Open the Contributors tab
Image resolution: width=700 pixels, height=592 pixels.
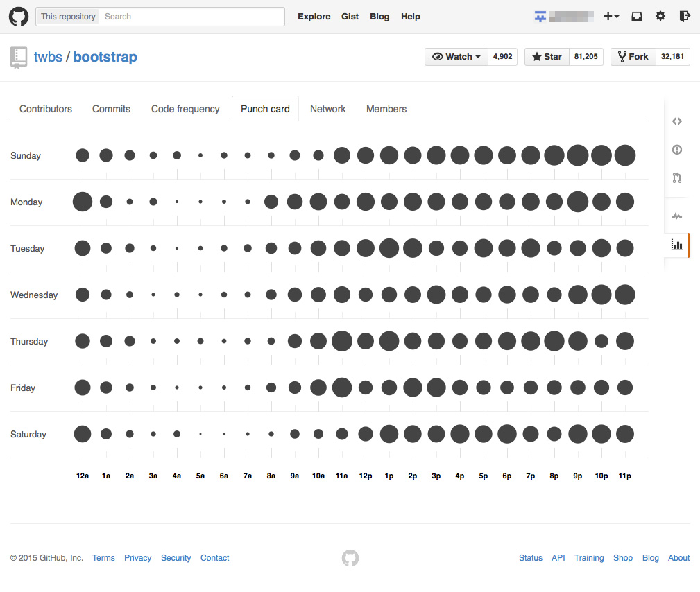pos(45,109)
